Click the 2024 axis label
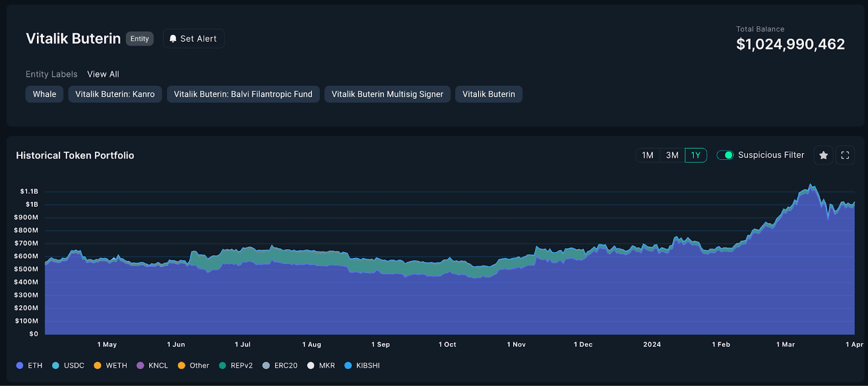The image size is (868, 386). [652, 345]
